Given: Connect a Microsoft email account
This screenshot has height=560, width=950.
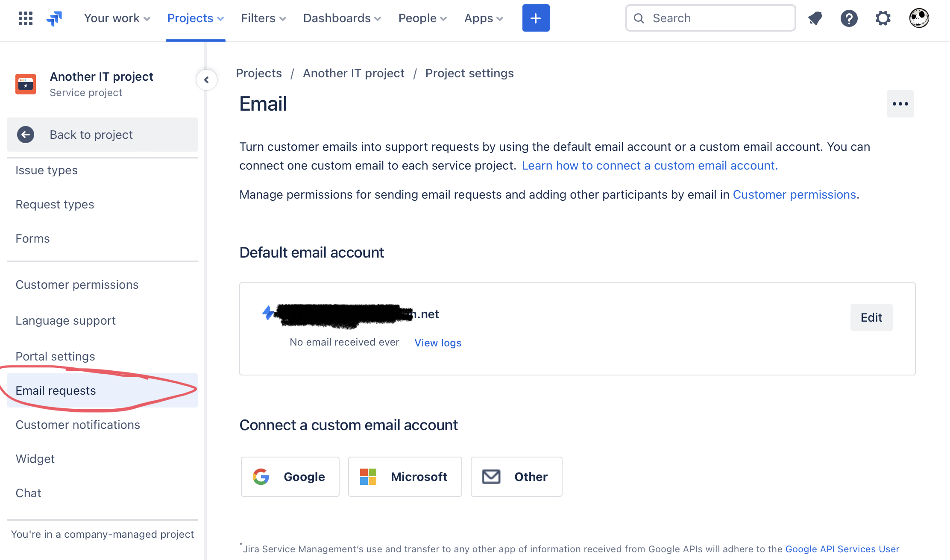Looking at the screenshot, I should click(405, 477).
